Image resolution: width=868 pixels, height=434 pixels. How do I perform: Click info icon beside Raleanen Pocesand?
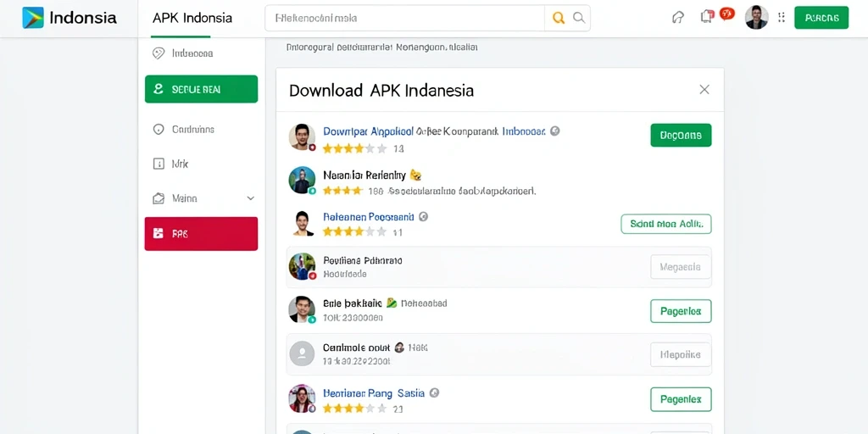[424, 216]
